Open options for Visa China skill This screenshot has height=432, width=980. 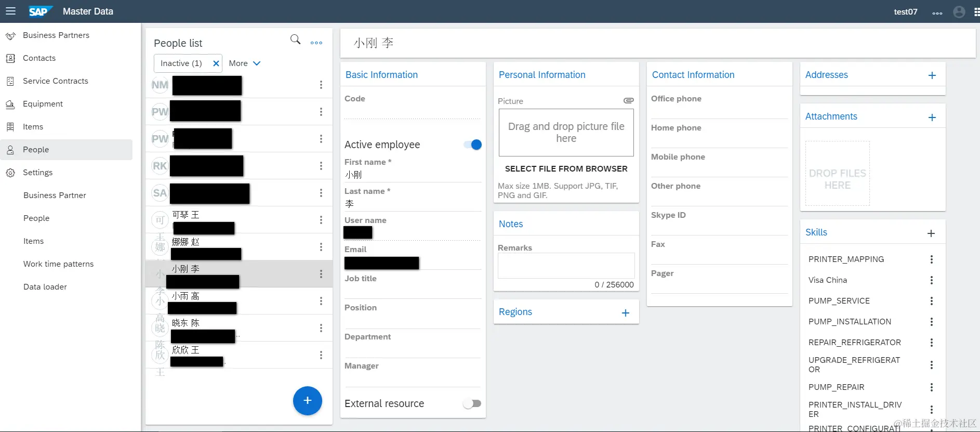[932, 280]
